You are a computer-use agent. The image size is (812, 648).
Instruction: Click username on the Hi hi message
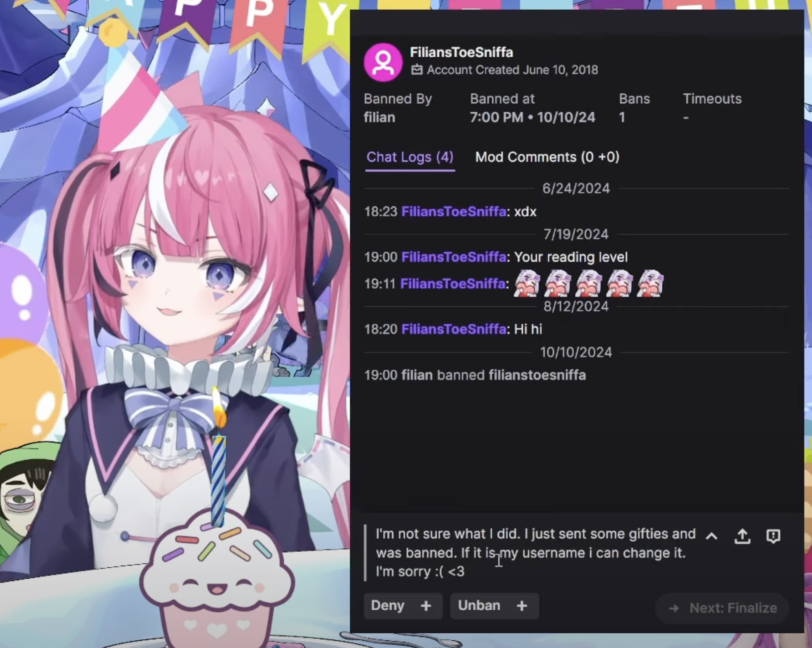coord(453,329)
